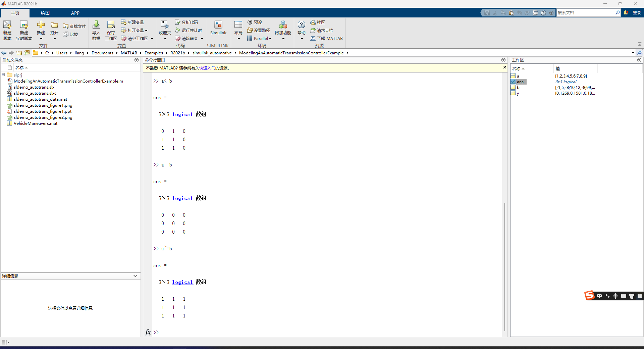Image resolution: width=644 pixels, height=349 pixels.
Task: Click the browse for folder icon
Action: 27,53
